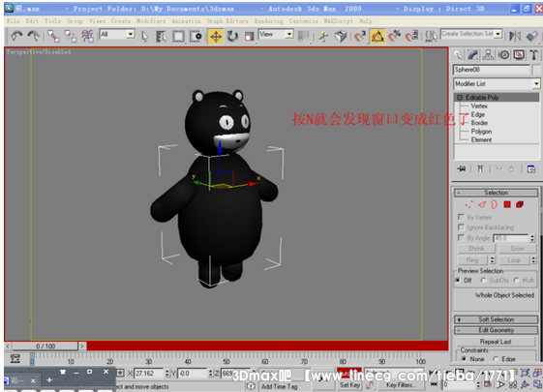Open the selection filter All dropdown
The width and height of the screenshot is (543, 392).
(x=131, y=34)
